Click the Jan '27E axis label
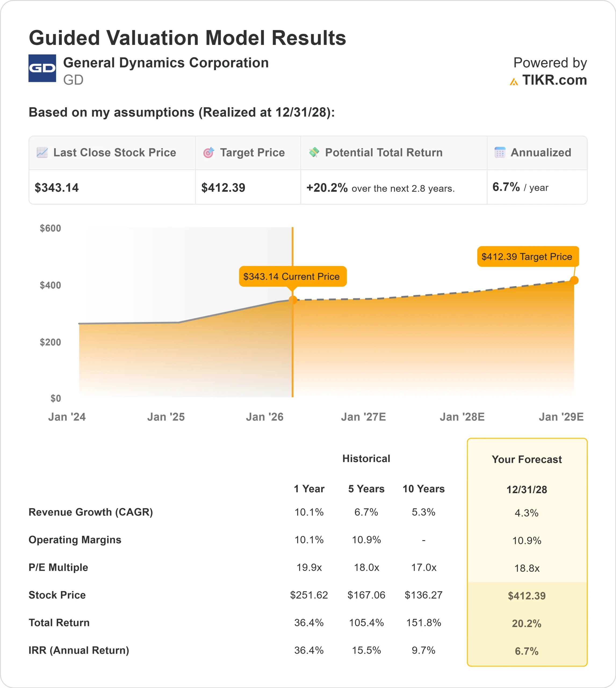The width and height of the screenshot is (616, 688). pyautogui.click(x=363, y=417)
